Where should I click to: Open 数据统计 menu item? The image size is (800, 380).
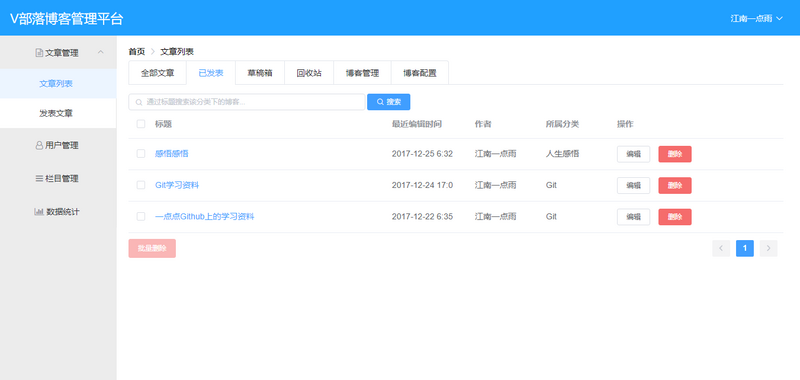pos(58,212)
